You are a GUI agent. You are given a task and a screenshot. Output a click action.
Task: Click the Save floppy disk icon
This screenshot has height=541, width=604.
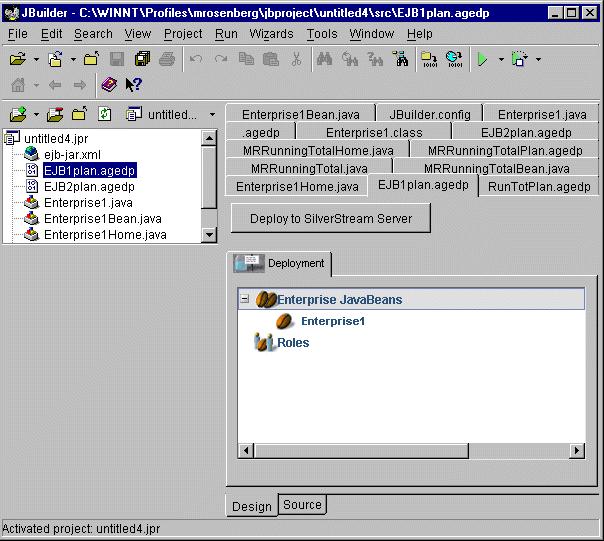click(117, 59)
